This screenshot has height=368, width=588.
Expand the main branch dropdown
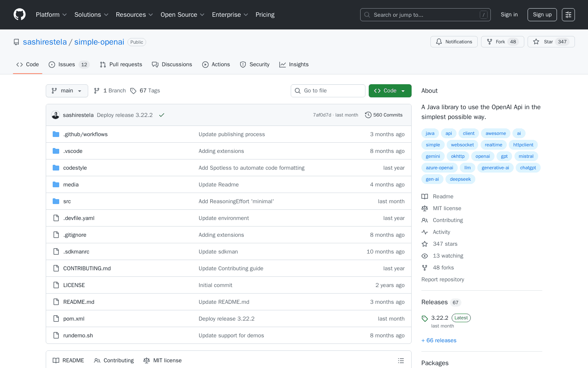[67, 90]
